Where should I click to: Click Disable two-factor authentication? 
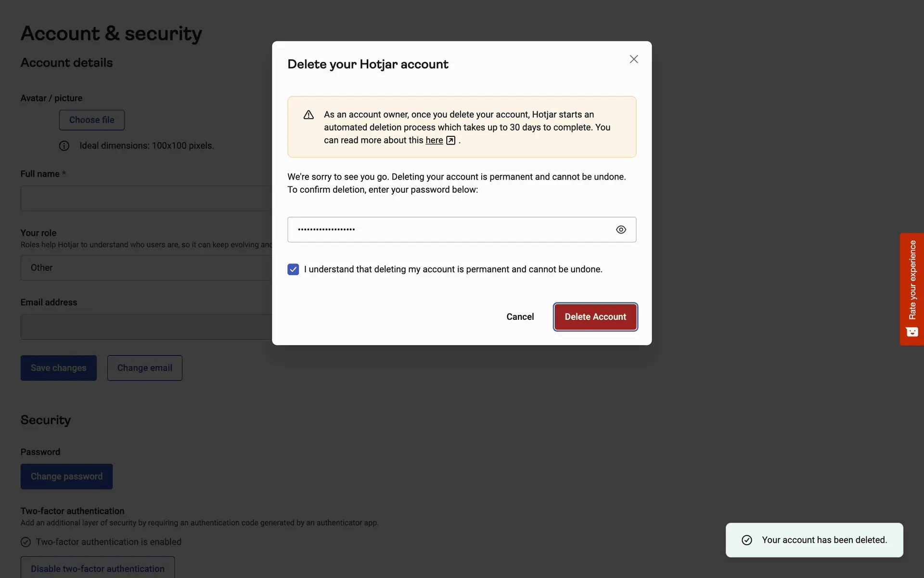coord(98,568)
